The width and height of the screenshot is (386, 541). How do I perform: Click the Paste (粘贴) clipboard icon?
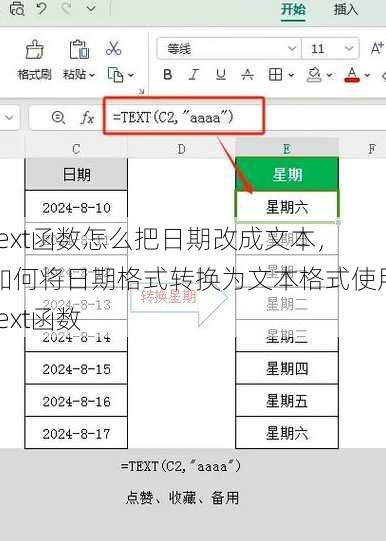coord(79,49)
